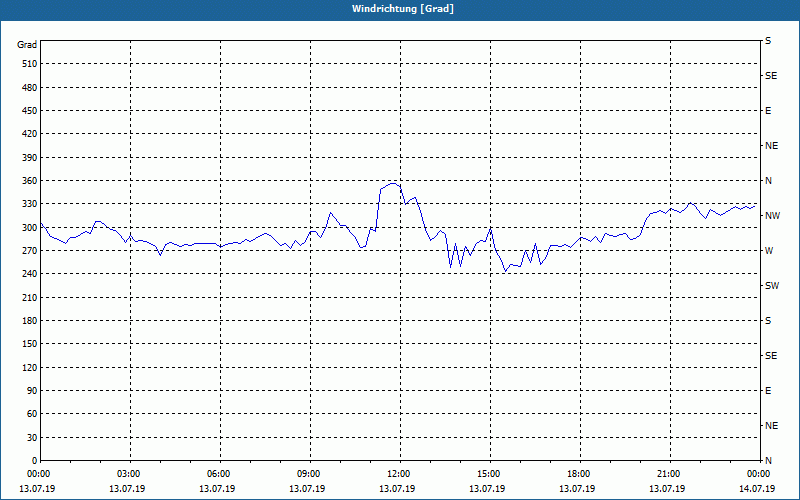This screenshot has width=800, height=500.
Task: Click the 'E' compass label beside the 90 gridline
Action: pos(768,391)
